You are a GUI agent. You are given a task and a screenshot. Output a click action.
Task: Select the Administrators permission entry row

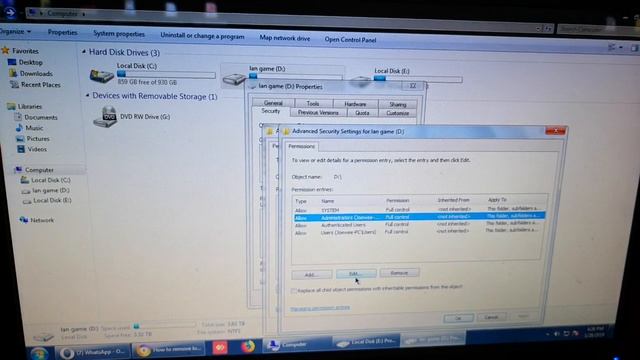420,217
